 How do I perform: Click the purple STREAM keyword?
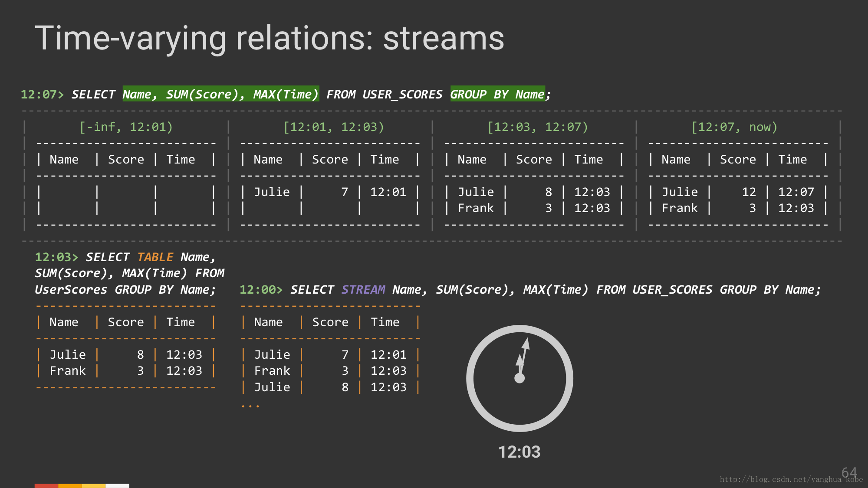[x=363, y=290]
